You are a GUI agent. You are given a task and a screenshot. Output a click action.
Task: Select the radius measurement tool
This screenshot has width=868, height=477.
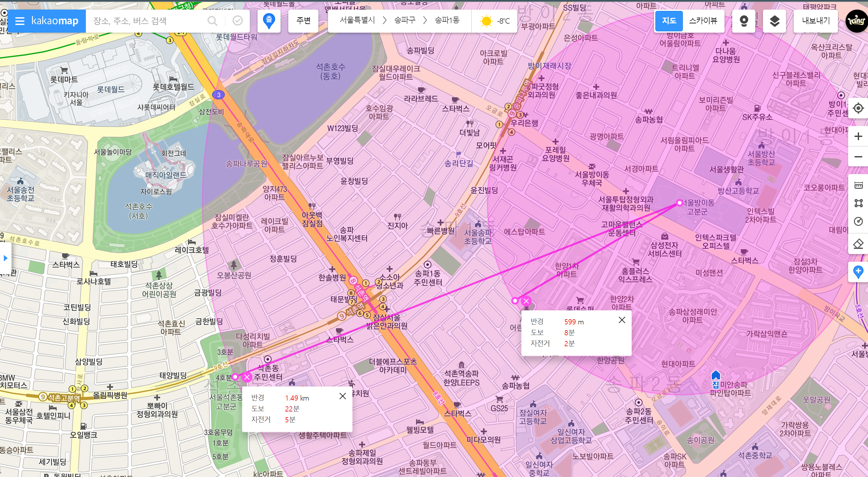pyautogui.click(x=858, y=221)
